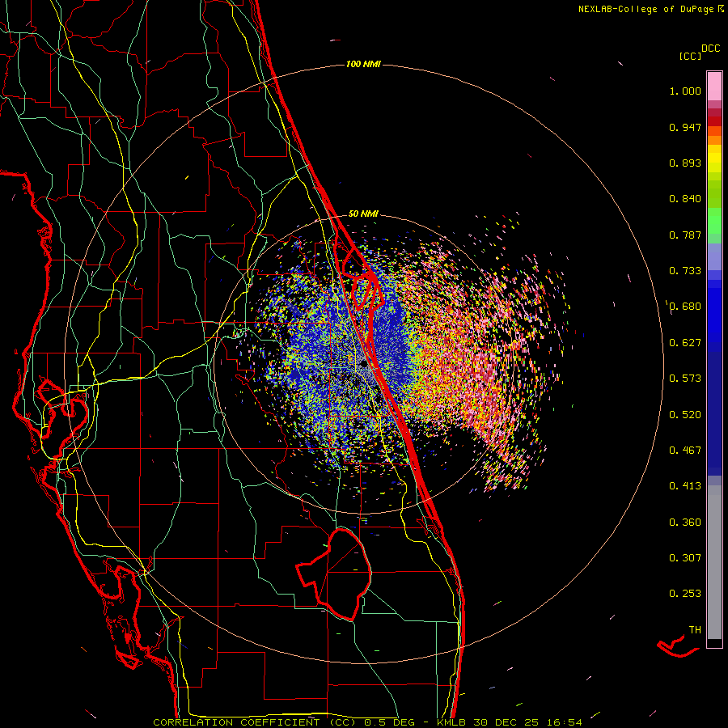The width and height of the screenshot is (728, 728).
Task: Pick the red segment of the color scale
Action: coord(714,121)
